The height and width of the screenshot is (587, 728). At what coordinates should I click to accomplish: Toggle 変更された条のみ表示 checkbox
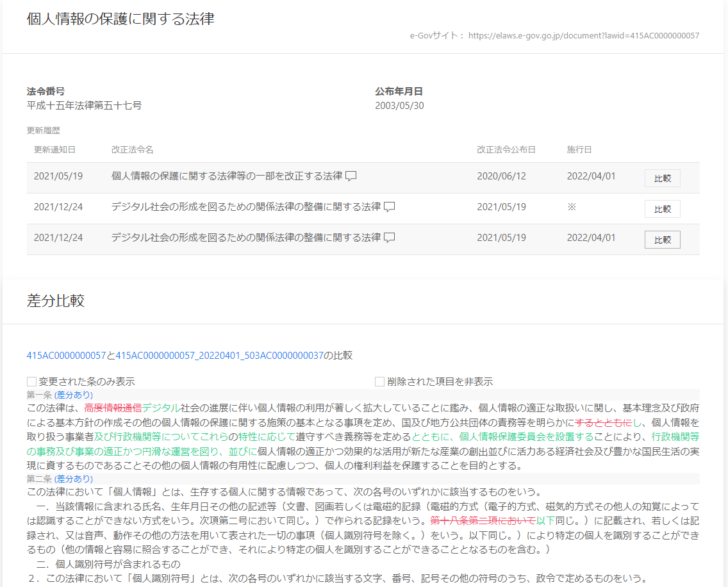tap(32, 382)
